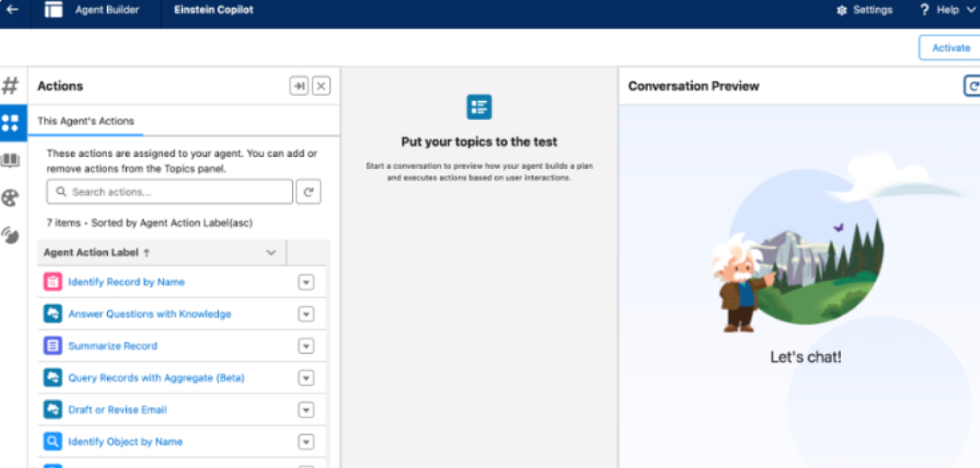Expand row menu for Identify Object by Name
This screenshot has width=980, height=468.
306,442
